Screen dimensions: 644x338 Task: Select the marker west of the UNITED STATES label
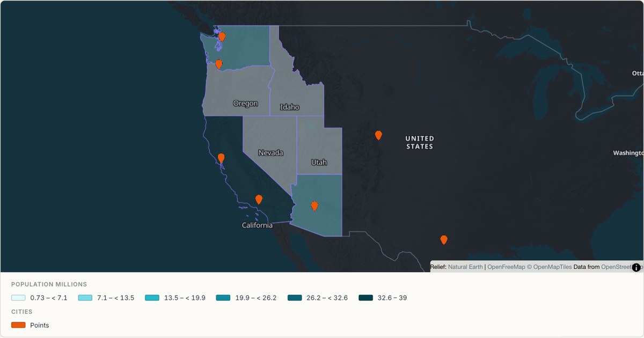coord(378,135)
